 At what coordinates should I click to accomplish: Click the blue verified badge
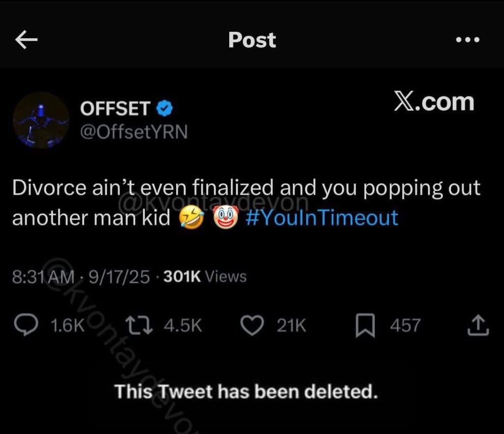[x=165, y=108]
